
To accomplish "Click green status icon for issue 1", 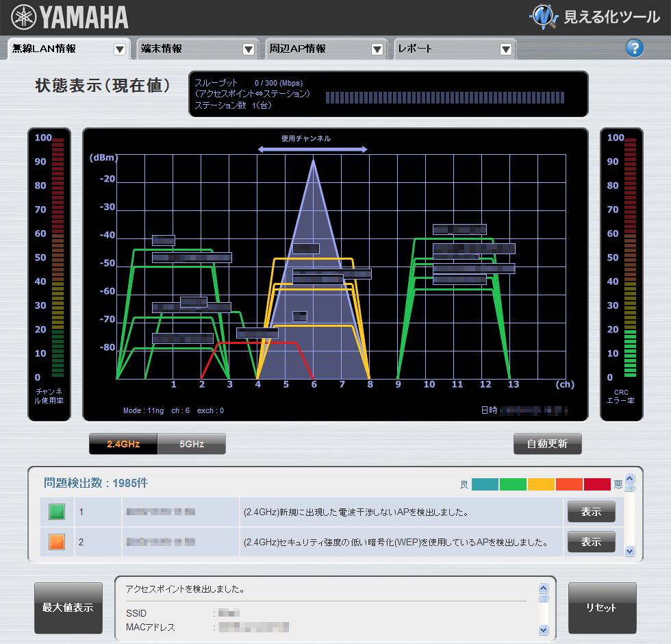I will [57, 512].
